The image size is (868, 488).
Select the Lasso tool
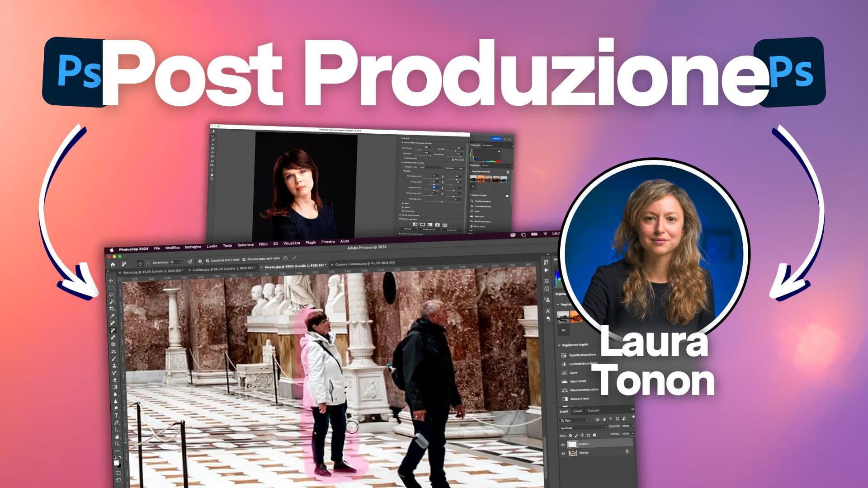[111, 295]
